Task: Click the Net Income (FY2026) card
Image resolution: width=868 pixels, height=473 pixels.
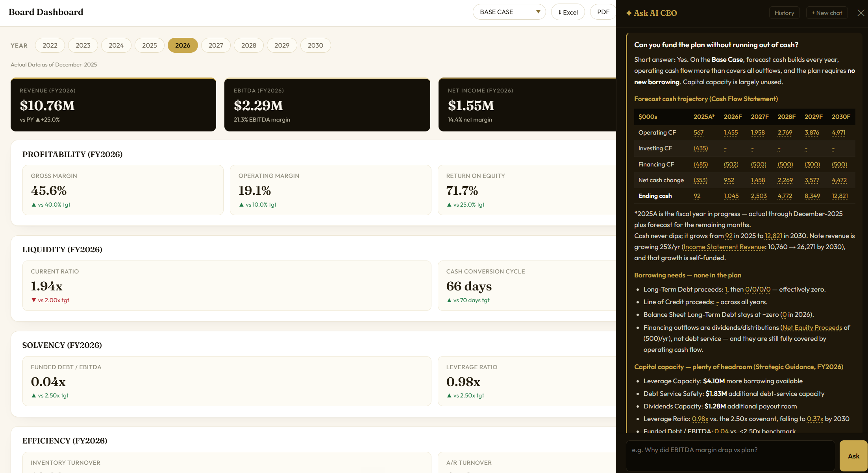Action: (x=527, y=105)
